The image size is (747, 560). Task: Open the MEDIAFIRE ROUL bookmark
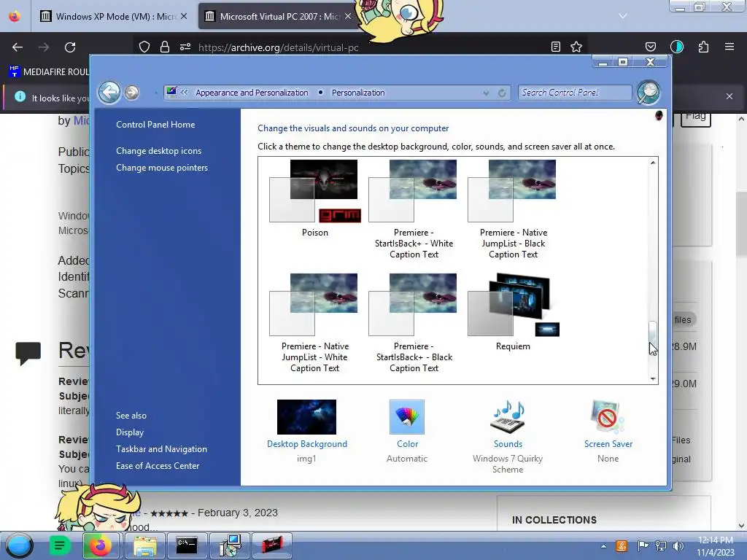tap(49, 72)
